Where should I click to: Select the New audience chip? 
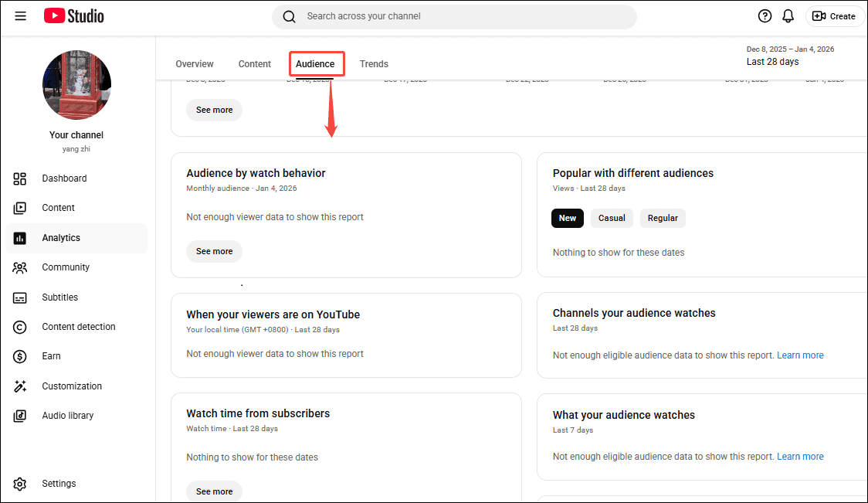[567, 218]
